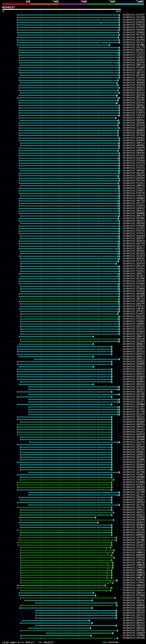Select the UniRef100_P00872 label

click(134, 314)
